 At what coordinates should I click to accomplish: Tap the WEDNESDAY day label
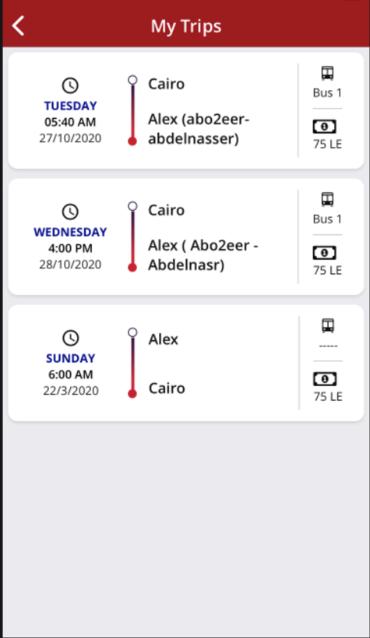click(x=70, y=232)
